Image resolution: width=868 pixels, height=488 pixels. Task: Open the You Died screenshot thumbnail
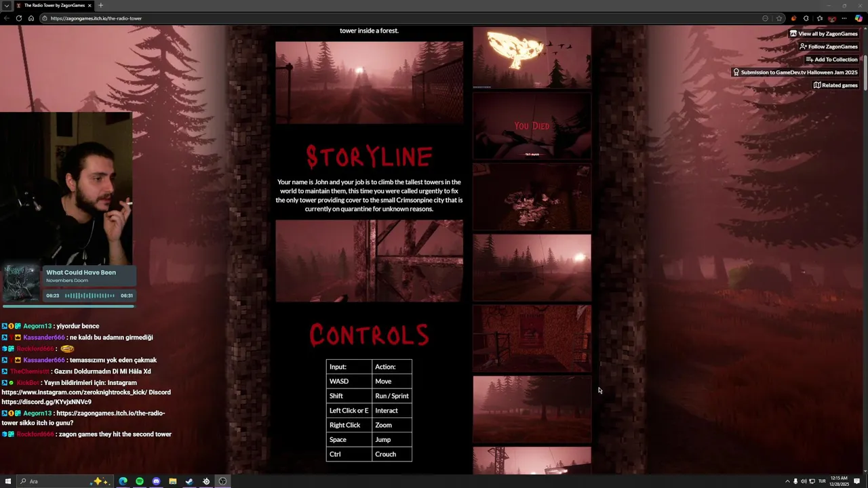coord(532,126)
